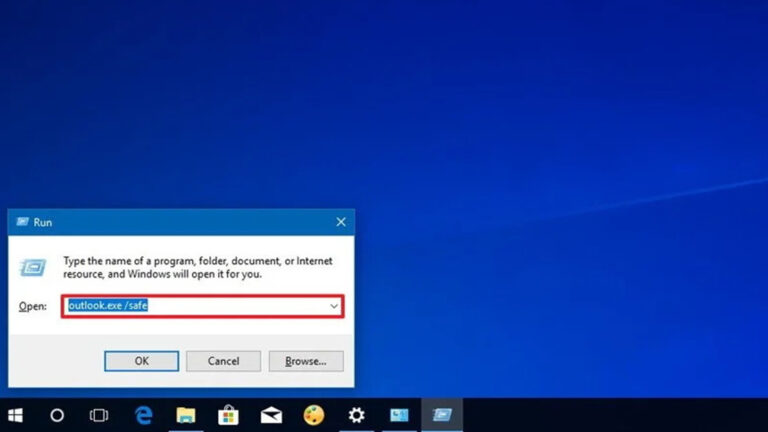Click the Cortana search circle icon
The height and width of the screenshot is (432, 768).
click(x=57, y=415)
